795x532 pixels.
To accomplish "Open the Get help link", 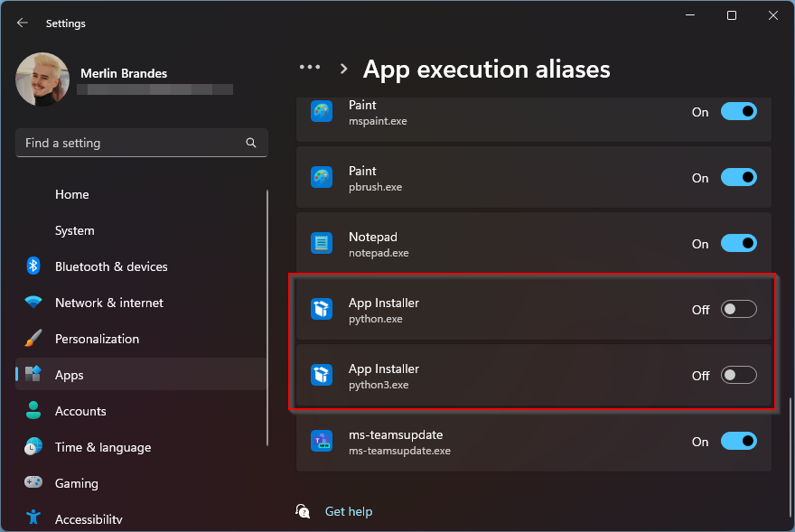I will click(x=348, y=511).
